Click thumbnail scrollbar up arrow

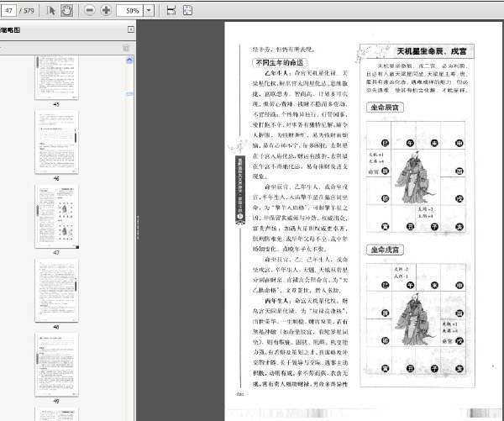coord(129,60)
